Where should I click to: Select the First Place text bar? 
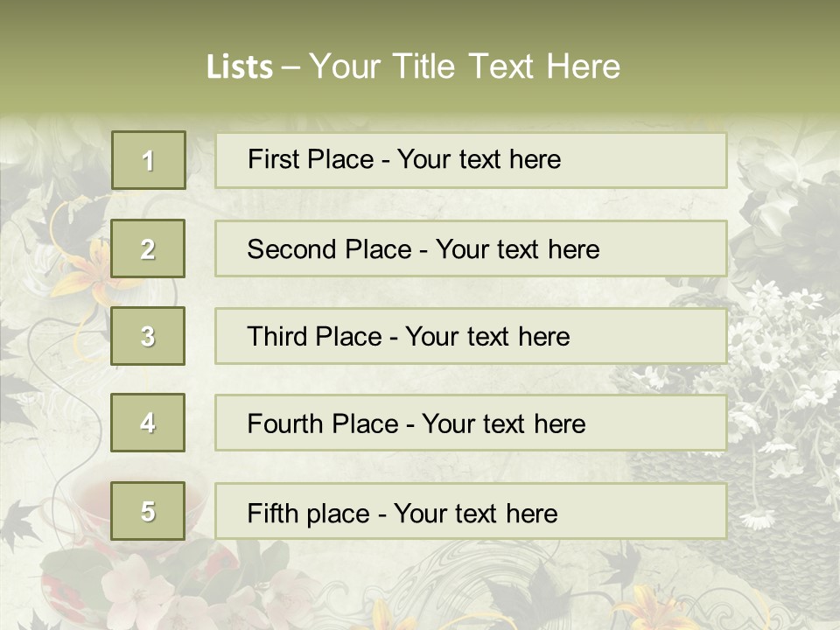click(471, 160)
